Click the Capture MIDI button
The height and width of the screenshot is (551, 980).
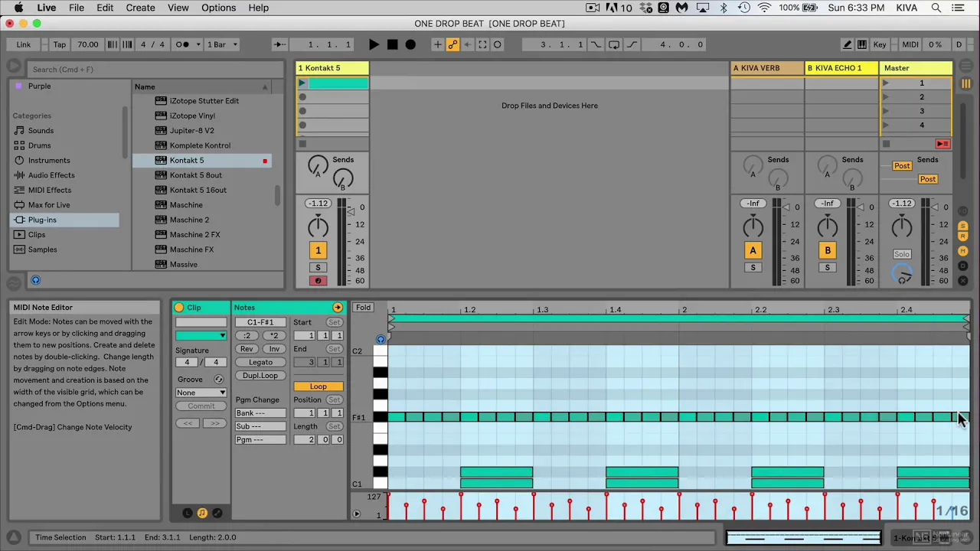tap(482, 44)
